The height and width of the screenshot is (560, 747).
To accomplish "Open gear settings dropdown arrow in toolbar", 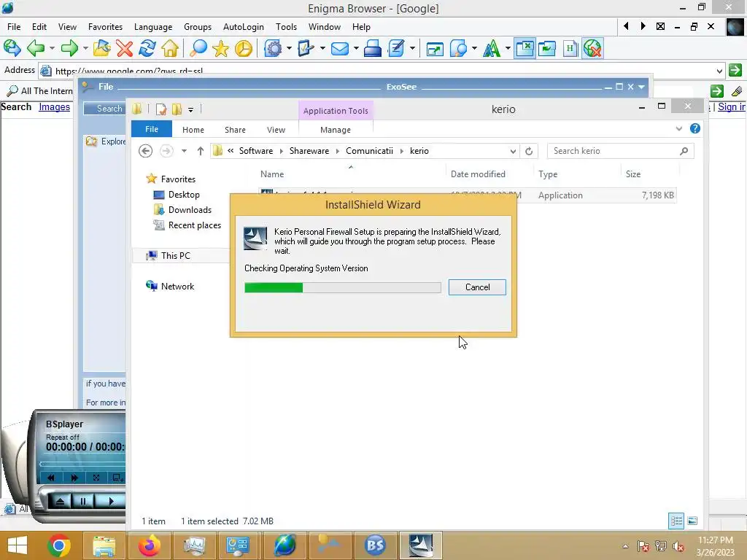I will click(289, 48).
